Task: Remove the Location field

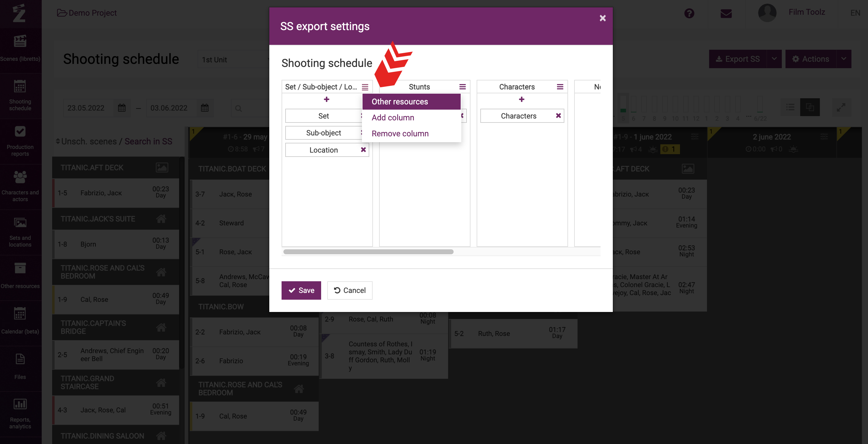Action: pos(363,150)
